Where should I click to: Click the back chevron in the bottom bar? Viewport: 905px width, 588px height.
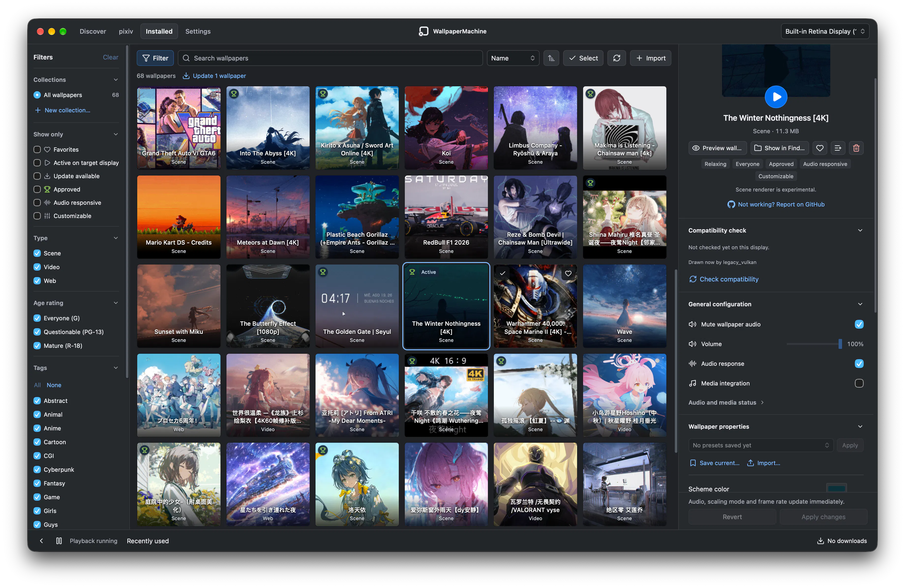coord(42,541)
